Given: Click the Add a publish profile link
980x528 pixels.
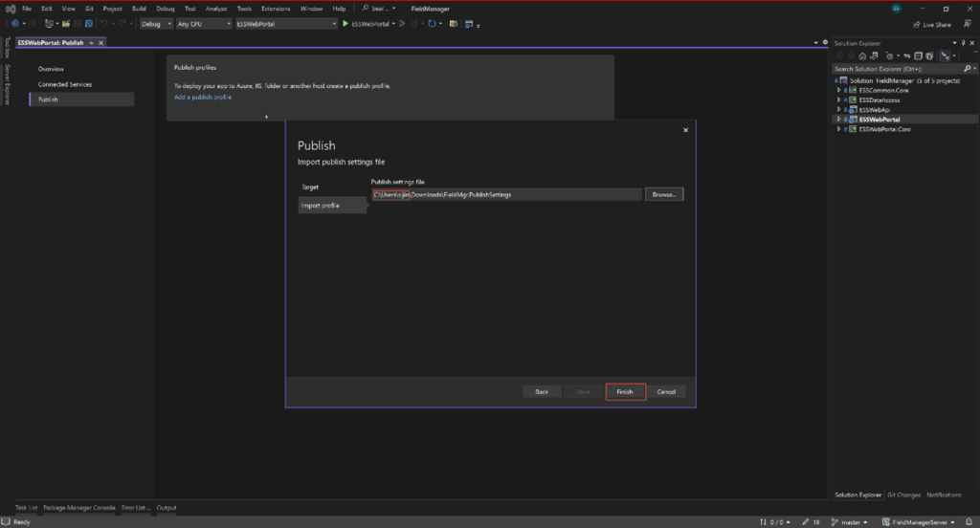Looking at the screenshot, I should tap(203, 97).
